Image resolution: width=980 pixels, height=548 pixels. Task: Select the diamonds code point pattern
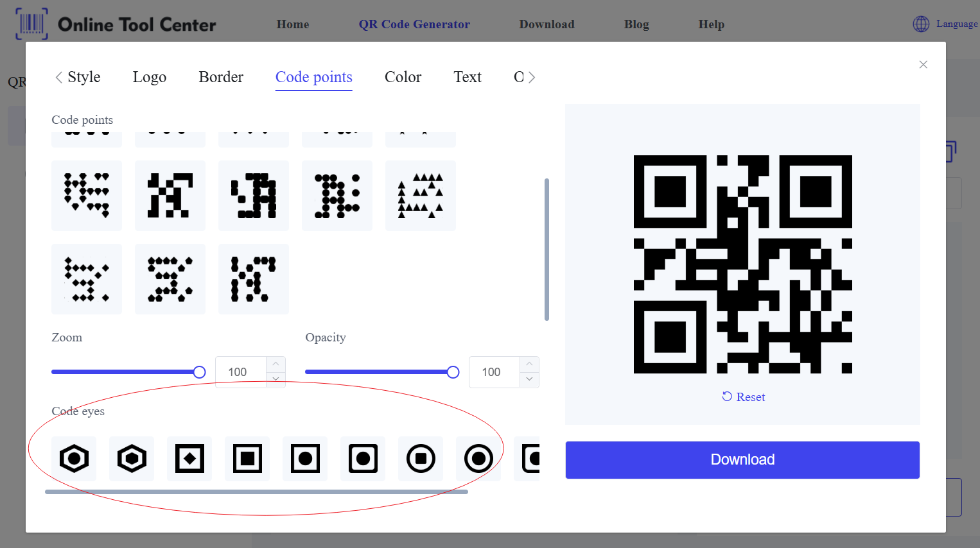(x=87, y=279)
